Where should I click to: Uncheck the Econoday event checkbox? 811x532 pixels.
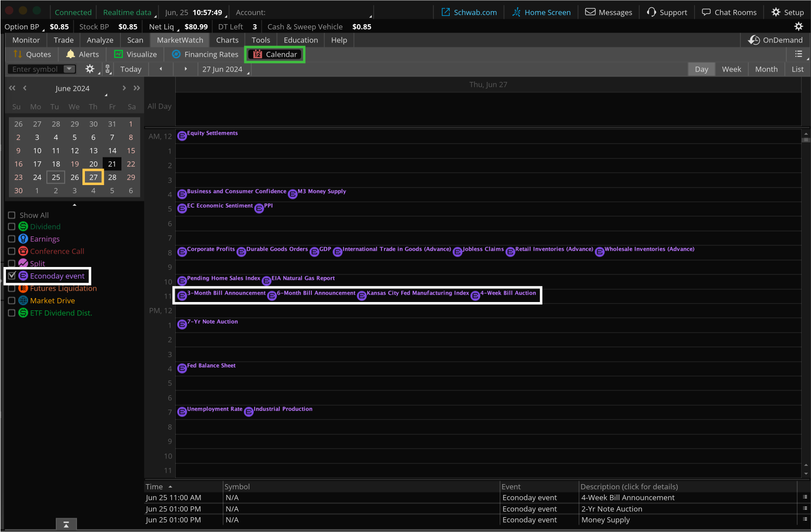click(12, 276)
